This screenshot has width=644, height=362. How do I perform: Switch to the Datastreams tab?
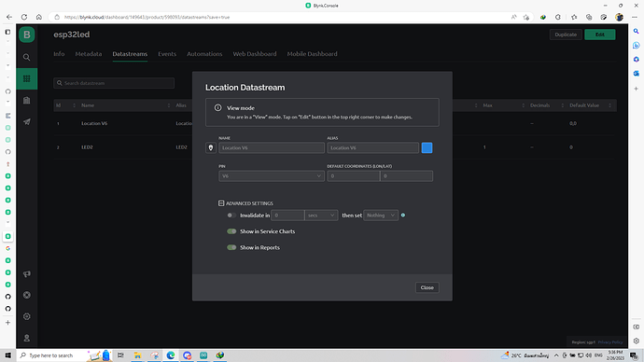coord(130,54)
